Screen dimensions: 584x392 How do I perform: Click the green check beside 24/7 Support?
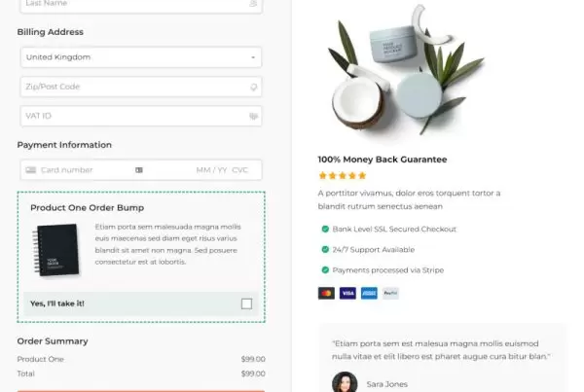(325, 249)
